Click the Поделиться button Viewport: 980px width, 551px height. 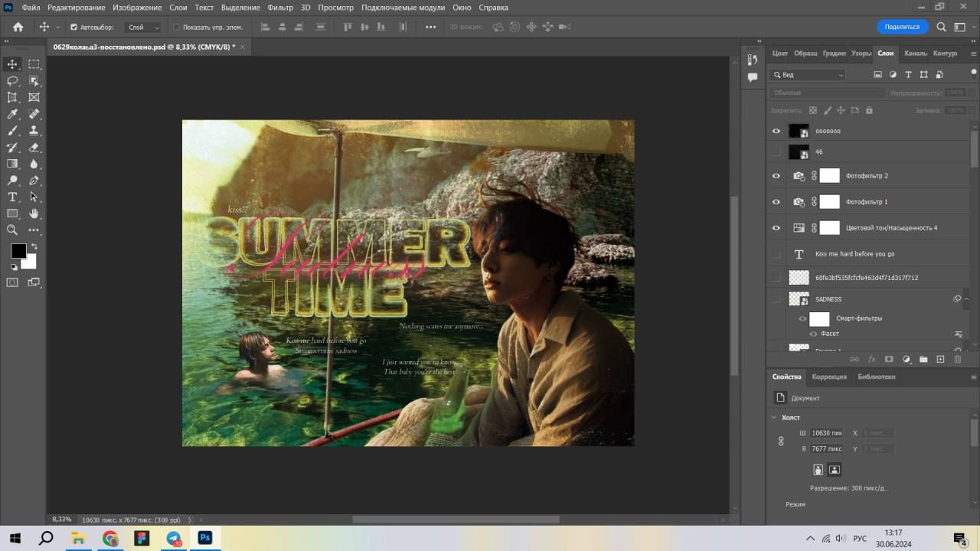(x=902, y=27)
